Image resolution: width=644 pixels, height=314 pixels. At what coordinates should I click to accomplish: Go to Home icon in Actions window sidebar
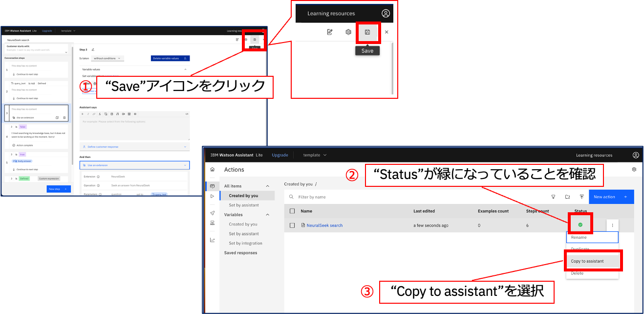point(212,169)
